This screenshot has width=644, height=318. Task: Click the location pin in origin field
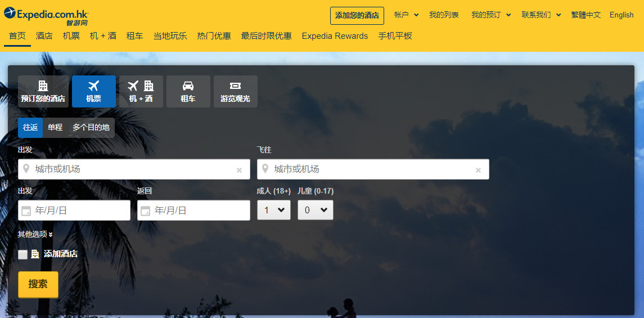tap(26, 169)
